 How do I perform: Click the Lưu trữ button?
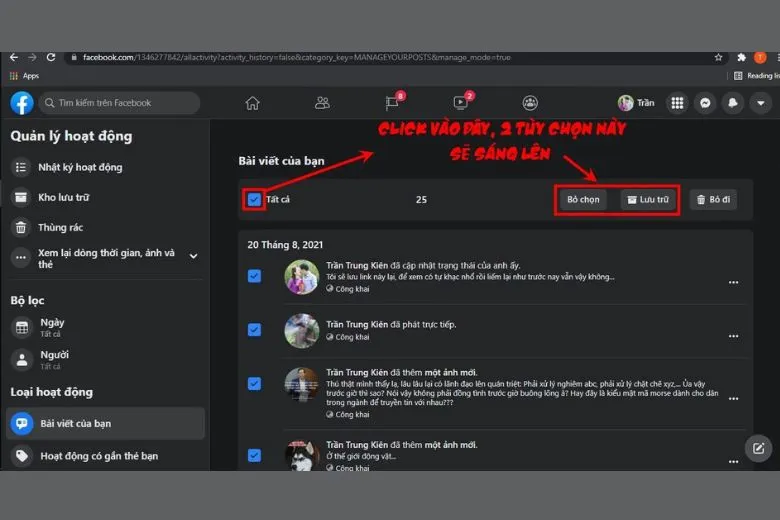pyautogui.click(x=648, y=200)
